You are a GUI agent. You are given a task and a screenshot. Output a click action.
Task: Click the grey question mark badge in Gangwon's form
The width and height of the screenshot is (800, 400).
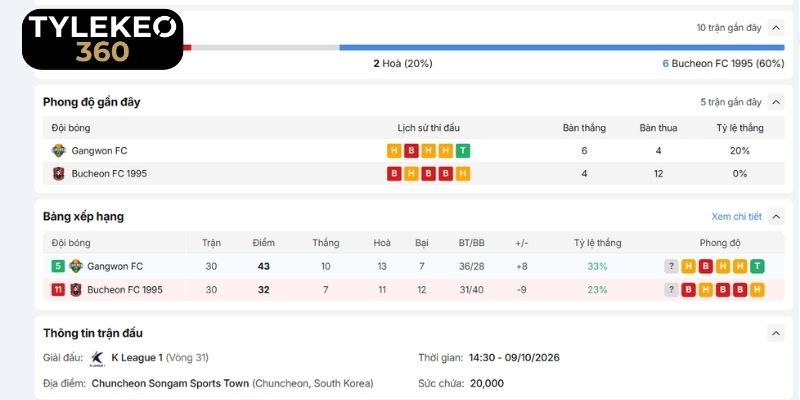pyautogui.click(x=671, y=266)
